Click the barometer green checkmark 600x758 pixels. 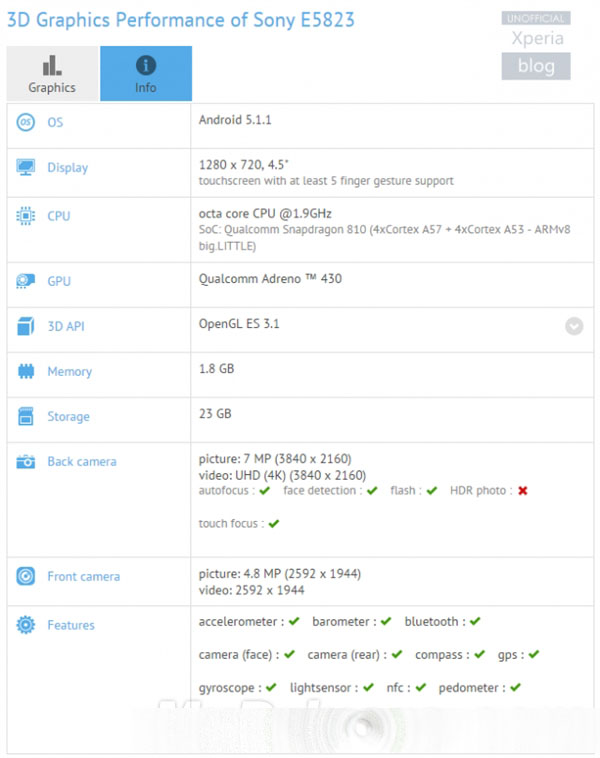386,621
